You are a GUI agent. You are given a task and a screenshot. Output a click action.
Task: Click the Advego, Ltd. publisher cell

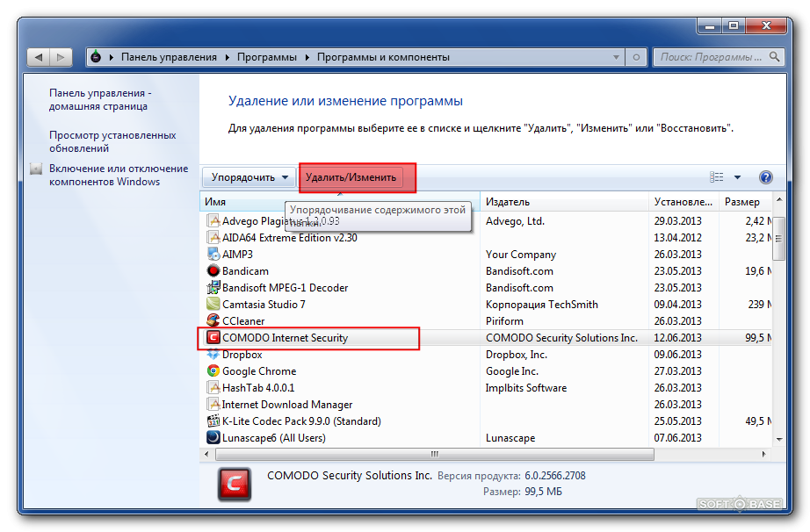coord(515,221)
